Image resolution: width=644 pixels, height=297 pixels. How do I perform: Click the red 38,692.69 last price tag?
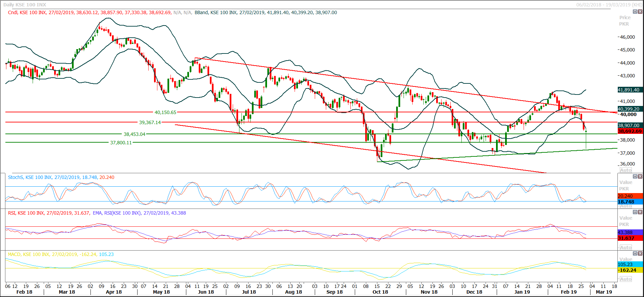630,131
